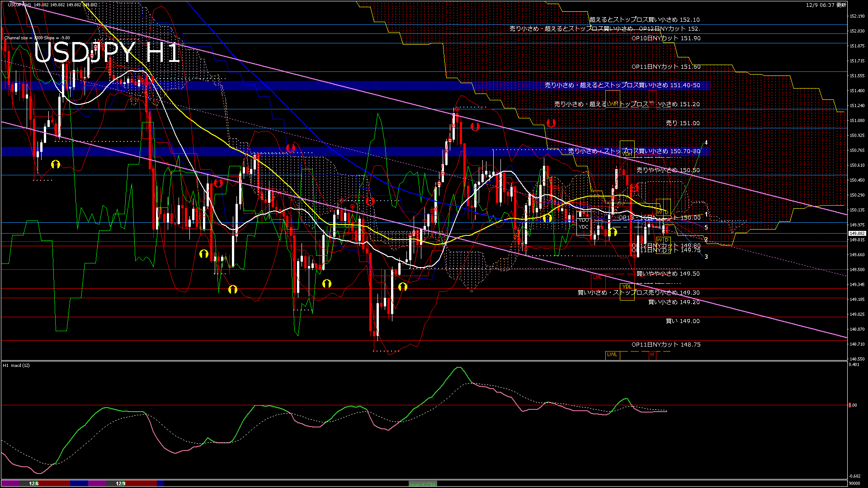Select 'OP10日NYカット 151.90' label
The image size is (868, 488).
666,38
